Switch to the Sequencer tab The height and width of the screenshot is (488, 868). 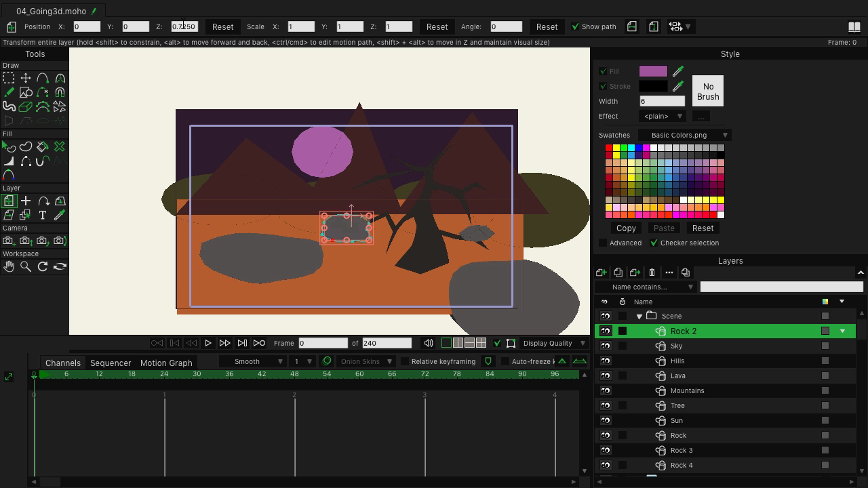click(x=111, y=363)
